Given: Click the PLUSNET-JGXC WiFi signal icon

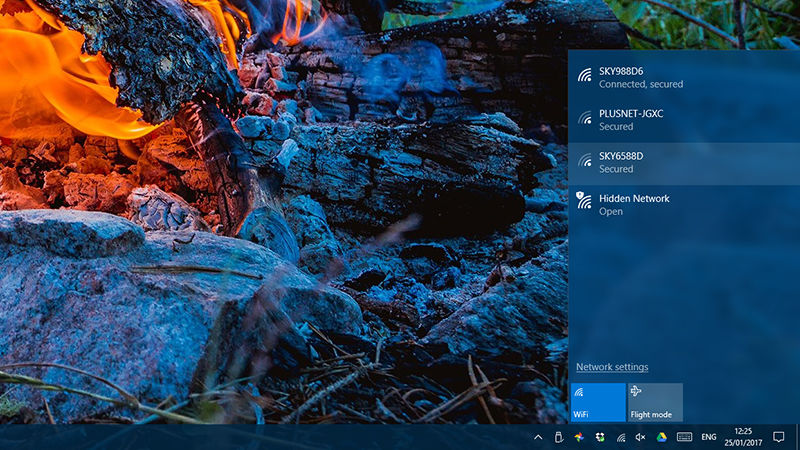Looking at the screenshot, I should [x=585, y=118].
